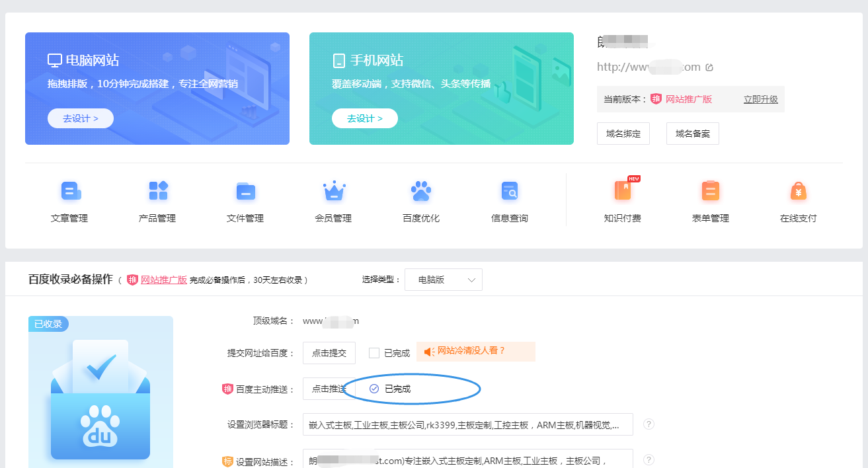Screen dimensions: 868x468
Task: Click the 立即升级 upgrade link
Action: [760, 99]
